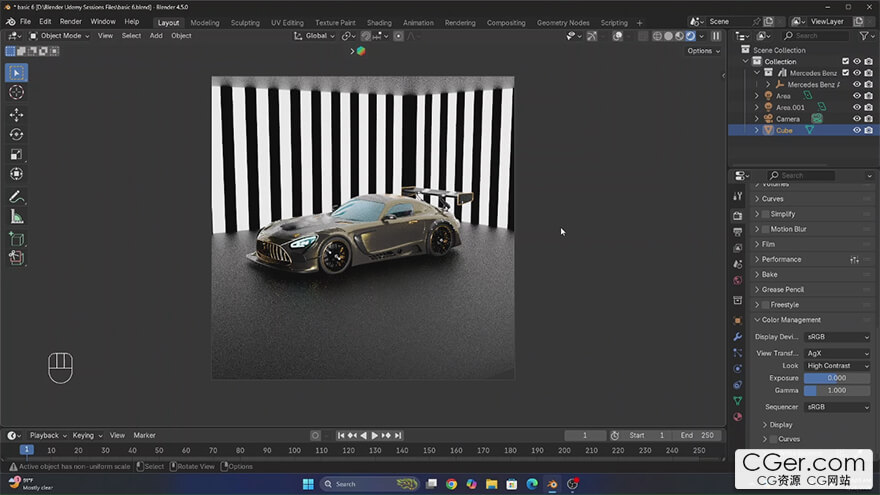Expand the Cube item in outliner
Image resolution: width=880 pixels, height=495 pixels.
click(757, 130)
